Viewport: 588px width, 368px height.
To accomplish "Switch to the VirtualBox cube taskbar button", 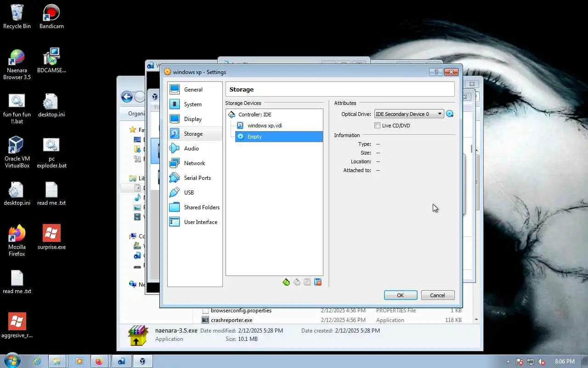I will click(x=142, y=362).
